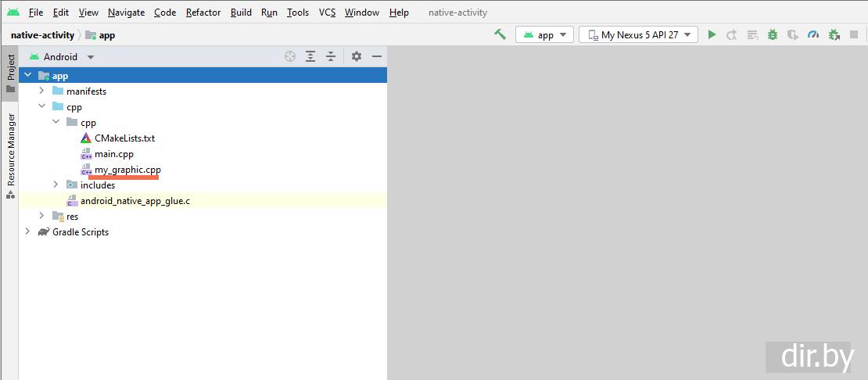Open the Navigate menu
Screen dimensions: 868x380
pos(126,13)
